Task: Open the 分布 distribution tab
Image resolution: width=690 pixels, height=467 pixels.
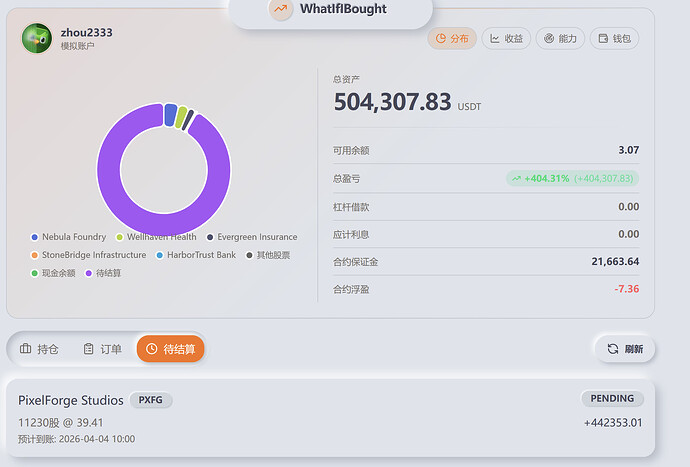Action: coord(452,39)
